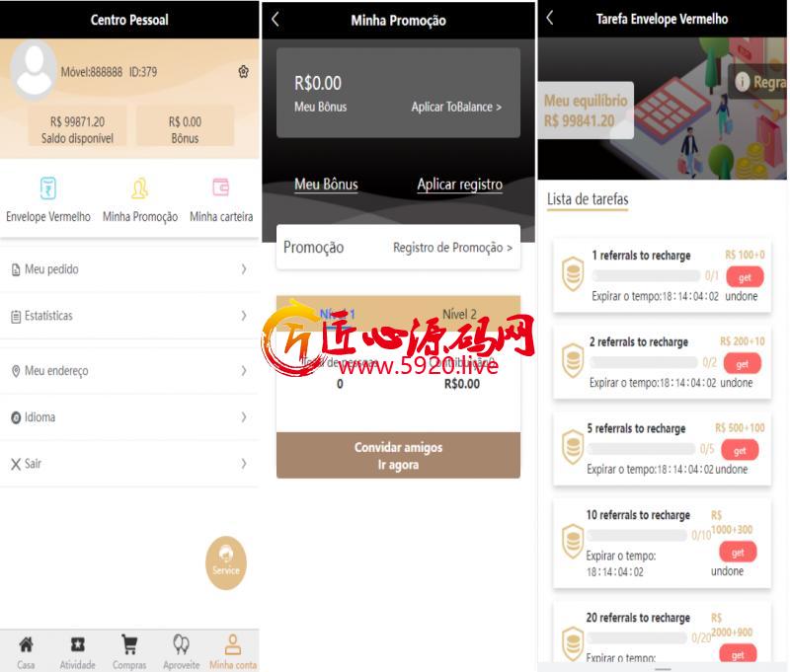Expand the Idioma row chevron

[x=244, y=417]
